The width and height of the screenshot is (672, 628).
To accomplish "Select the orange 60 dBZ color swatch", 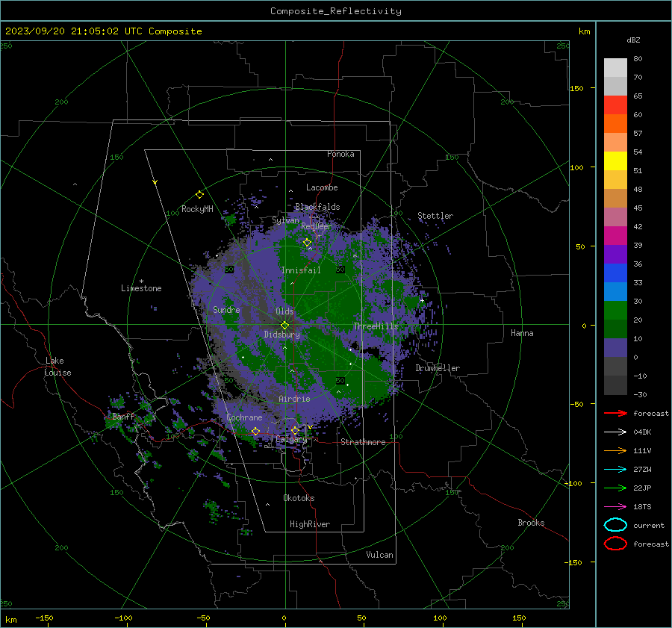I will click(x=615, y=124).
